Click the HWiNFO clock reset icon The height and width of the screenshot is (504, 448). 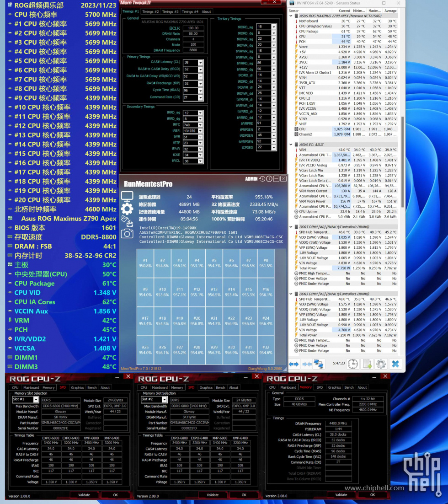tap(352, 364)
